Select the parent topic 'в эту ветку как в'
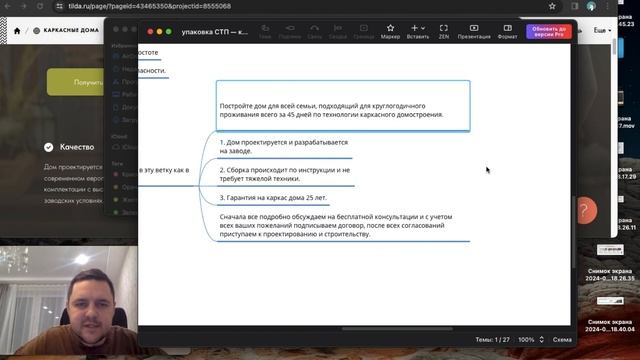640x360 pixels. (x=164, y=170)
